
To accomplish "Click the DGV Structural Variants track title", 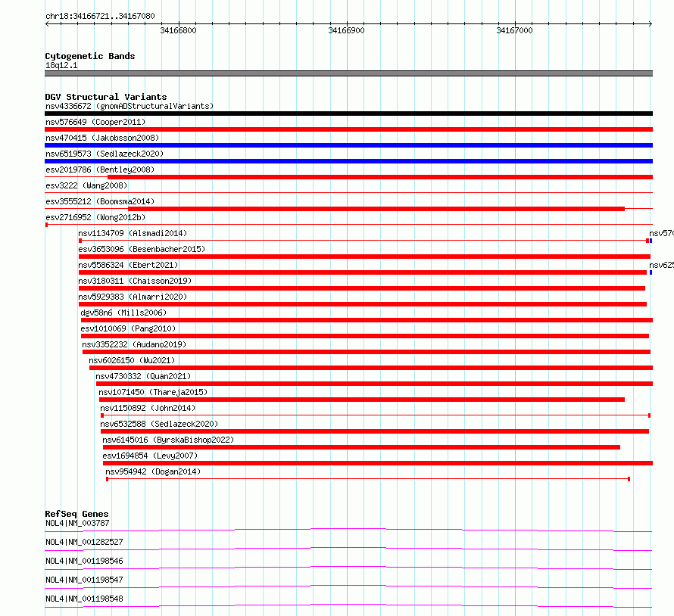I will 106,97.
